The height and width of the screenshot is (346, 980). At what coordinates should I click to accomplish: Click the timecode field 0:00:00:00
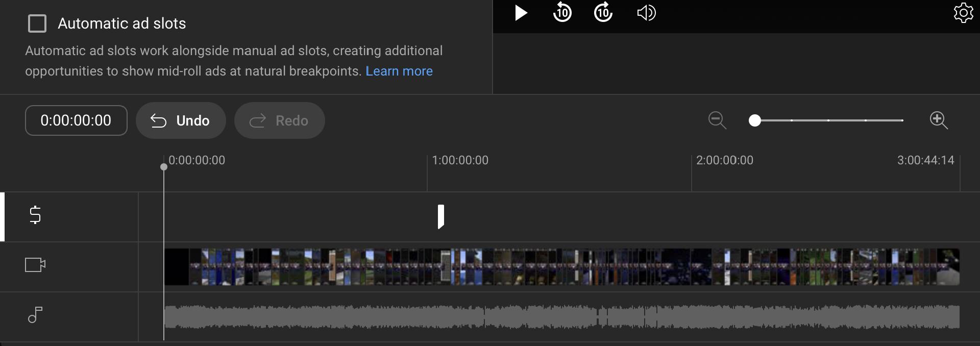76,120
